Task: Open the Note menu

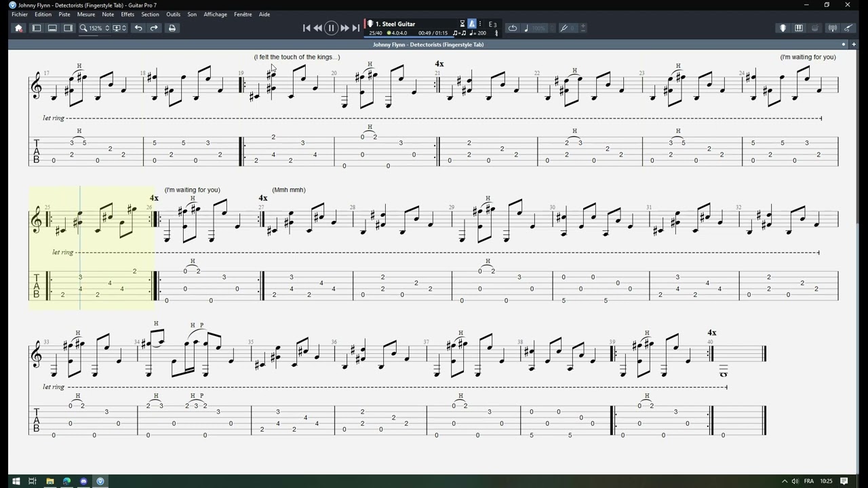Action: [x=108, y=14]
